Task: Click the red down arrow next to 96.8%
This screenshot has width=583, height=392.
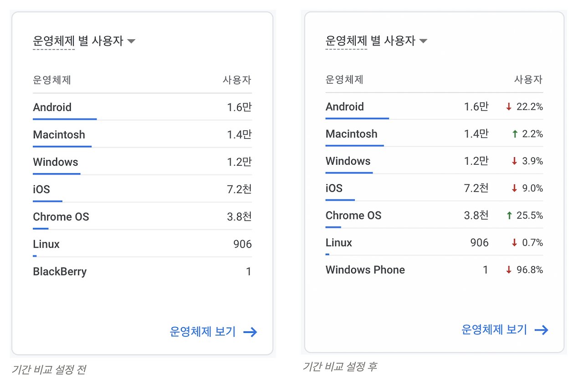Action: coord(509,270)
